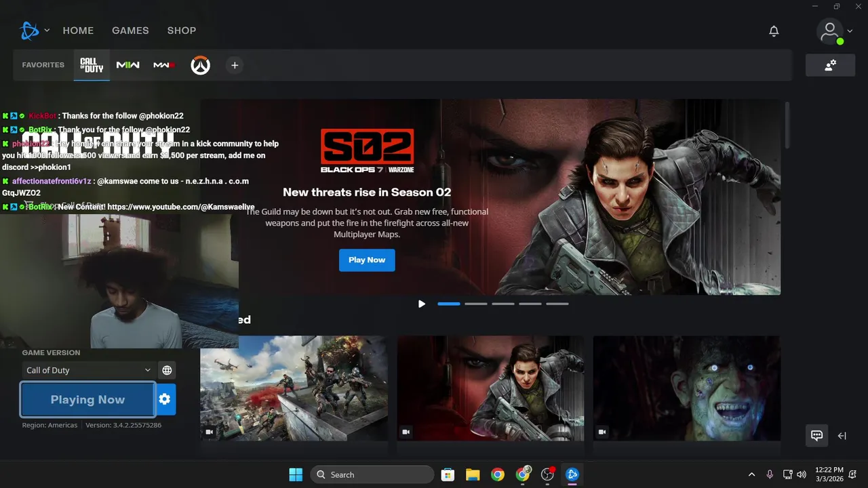Open the network status tray icon
The height and width of the screenshot is (488, 868).
tap(787, 474)
